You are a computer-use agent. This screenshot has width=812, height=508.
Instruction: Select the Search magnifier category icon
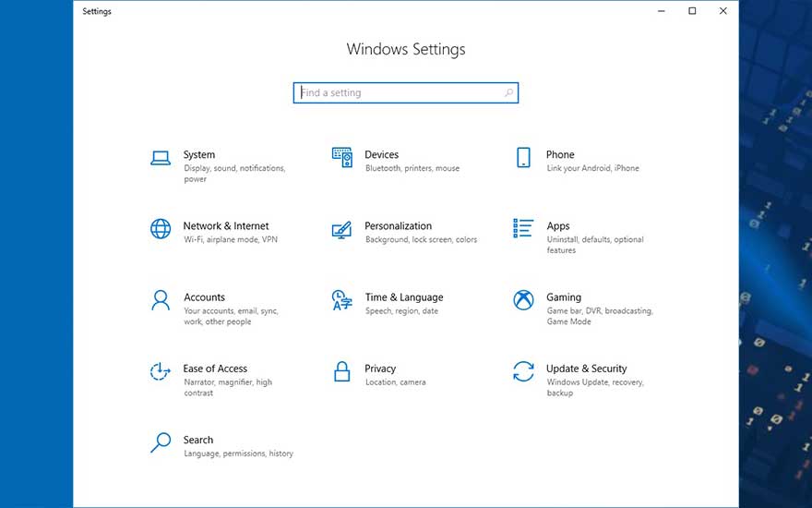[x=161, y=442]
